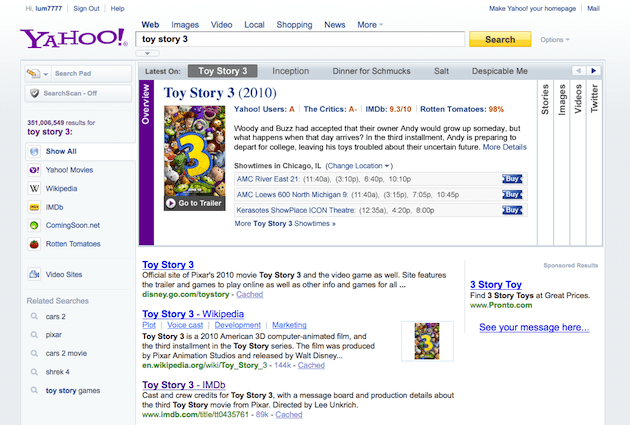Switch to the Inception trending tab

click(291, 72)
